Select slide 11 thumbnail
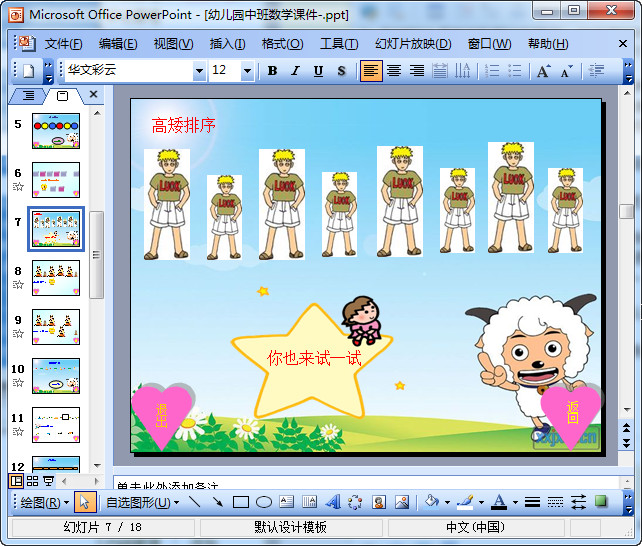 [x=56, y=425]
